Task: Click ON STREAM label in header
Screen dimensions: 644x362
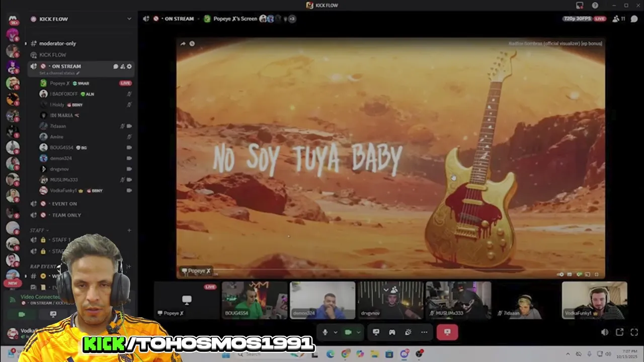Action: pyautogui.click(x=179, y=19)
